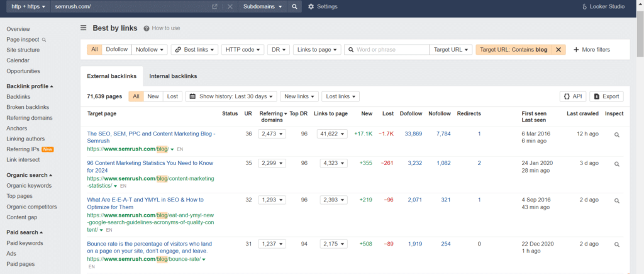Select the Dofollow filter
This screenshot has height=274, width=644.
click(x=116, y=49)
